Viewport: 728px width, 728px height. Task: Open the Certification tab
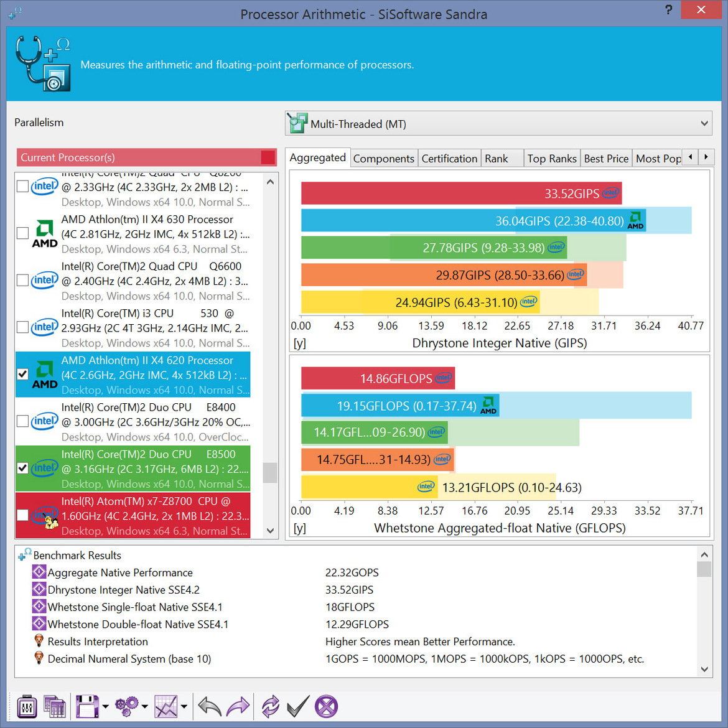coord(449,159)
